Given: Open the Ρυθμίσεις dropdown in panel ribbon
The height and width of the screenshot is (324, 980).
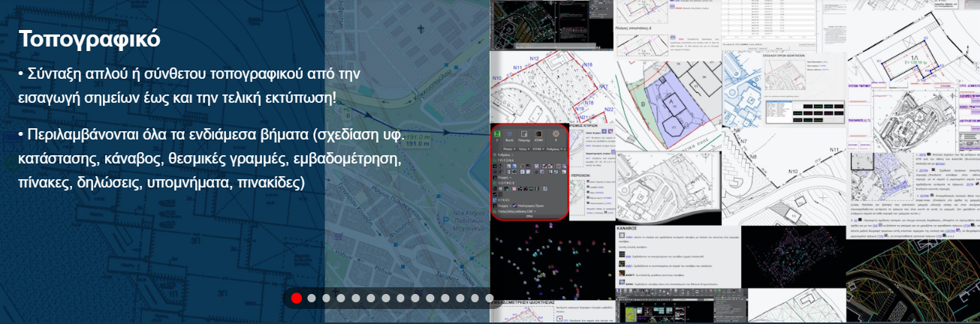Looking at the screenshot, I should click(556, 149).
